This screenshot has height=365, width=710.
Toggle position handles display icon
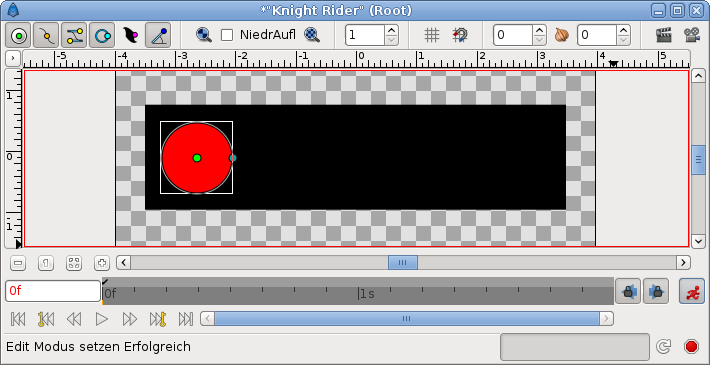(18, 35)
